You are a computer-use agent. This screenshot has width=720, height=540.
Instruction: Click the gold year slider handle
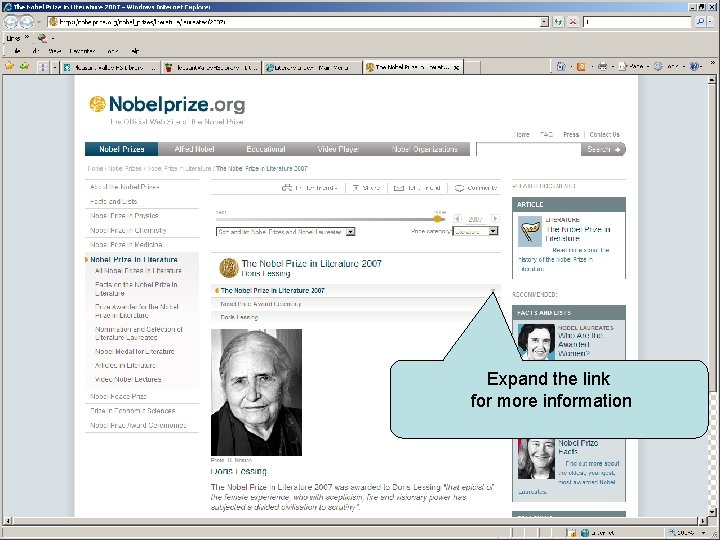438,219
